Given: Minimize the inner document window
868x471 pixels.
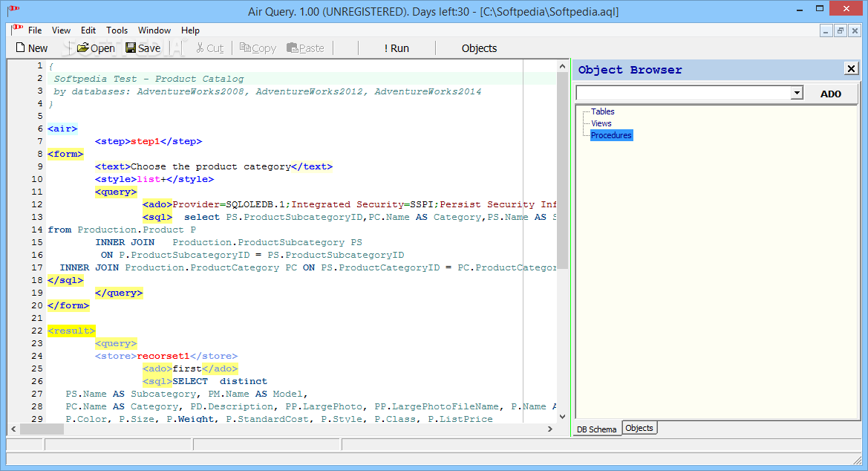Looking at the screenshot, I should click(x=826, y=31).
